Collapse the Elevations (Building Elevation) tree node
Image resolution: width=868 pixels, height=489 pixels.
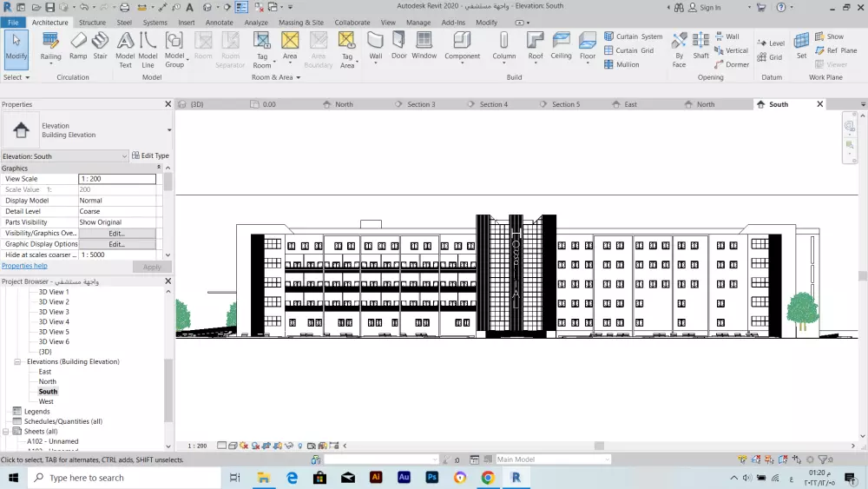tap(17, 361)
